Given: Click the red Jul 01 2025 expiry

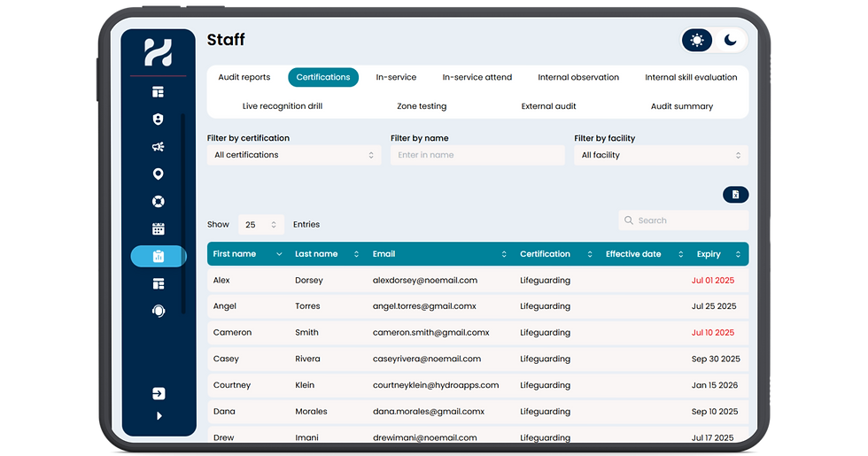Looking at the screenshot, I should pos(713,280).
